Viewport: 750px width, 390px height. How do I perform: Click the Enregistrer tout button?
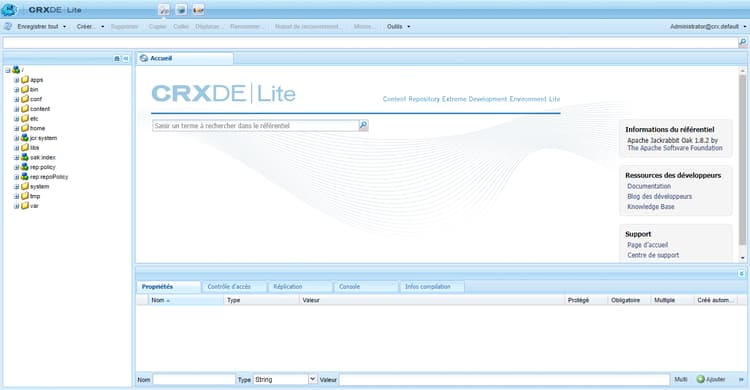(38, 26)
